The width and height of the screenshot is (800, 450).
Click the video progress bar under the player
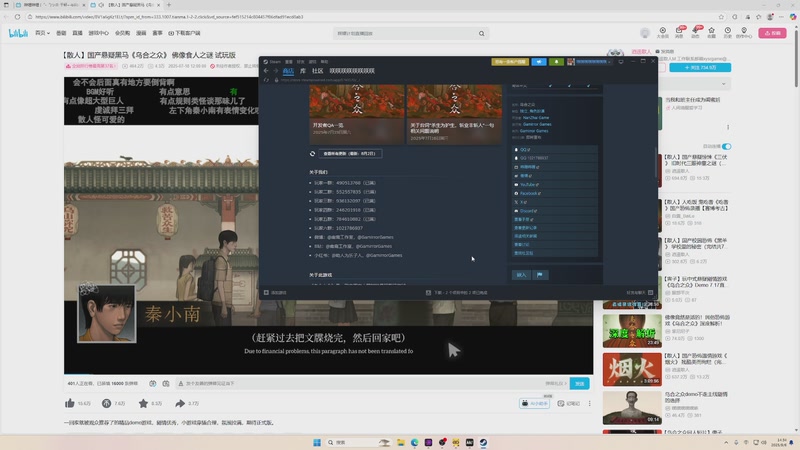coord(329,374)
